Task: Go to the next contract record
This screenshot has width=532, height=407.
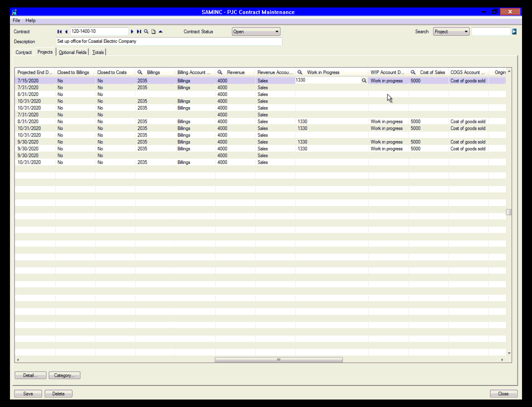Action: pyautogui.click(x=132, y=31)
